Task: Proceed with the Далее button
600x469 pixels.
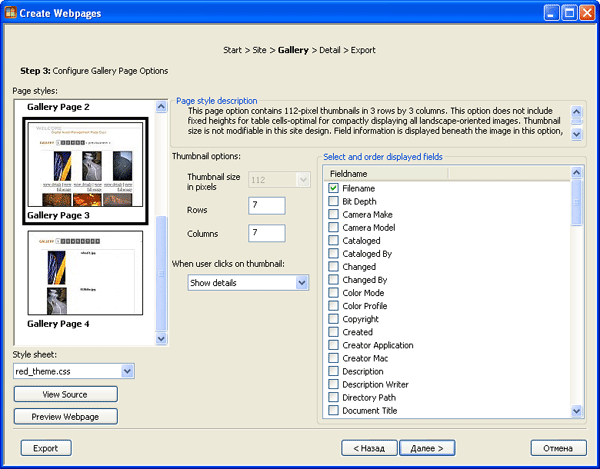Action: click(x=427, y=448)
